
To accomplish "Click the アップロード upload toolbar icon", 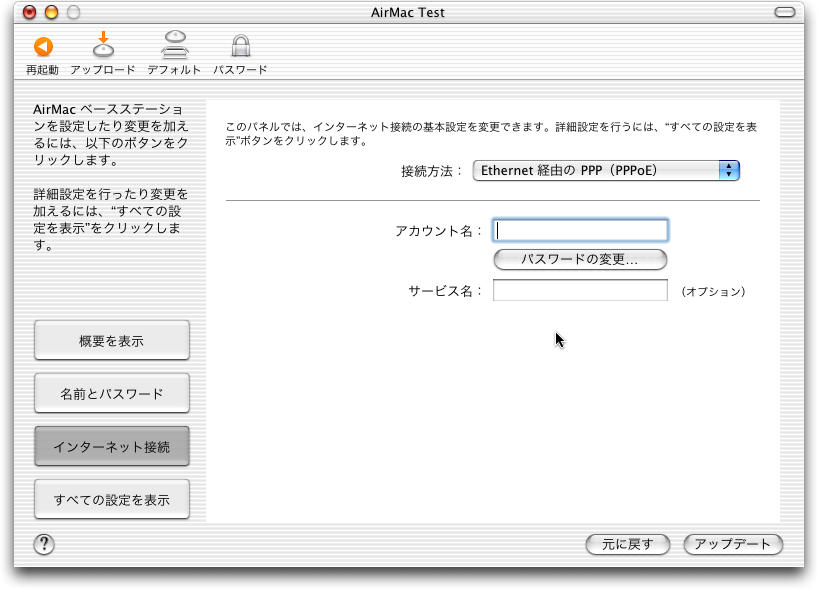I will click(x=102, y=46).
